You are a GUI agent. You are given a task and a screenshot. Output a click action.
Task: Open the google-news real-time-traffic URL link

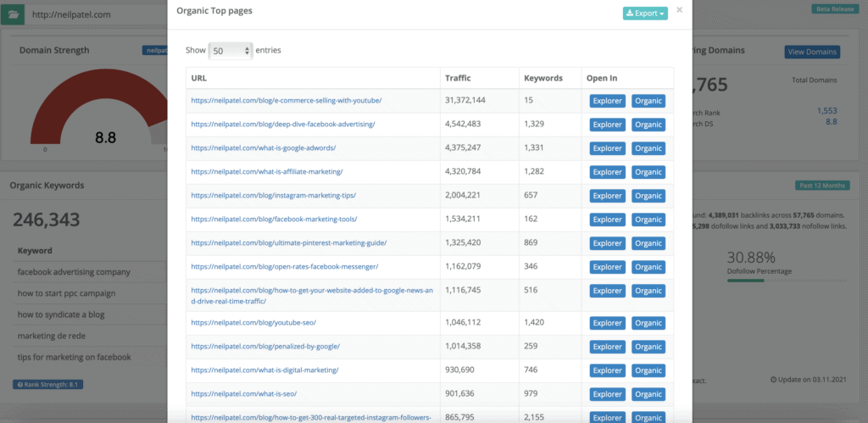point(312,296)
